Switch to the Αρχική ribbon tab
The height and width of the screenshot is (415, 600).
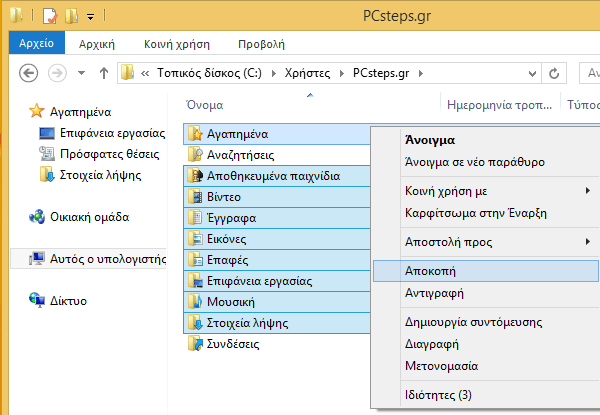point(97,44)
